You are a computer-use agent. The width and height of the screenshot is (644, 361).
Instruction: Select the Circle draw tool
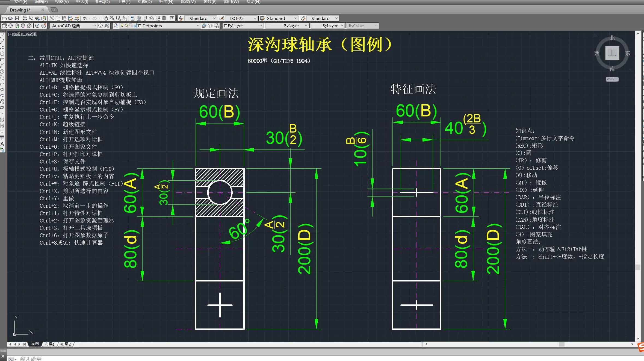[x=2, y=71]
